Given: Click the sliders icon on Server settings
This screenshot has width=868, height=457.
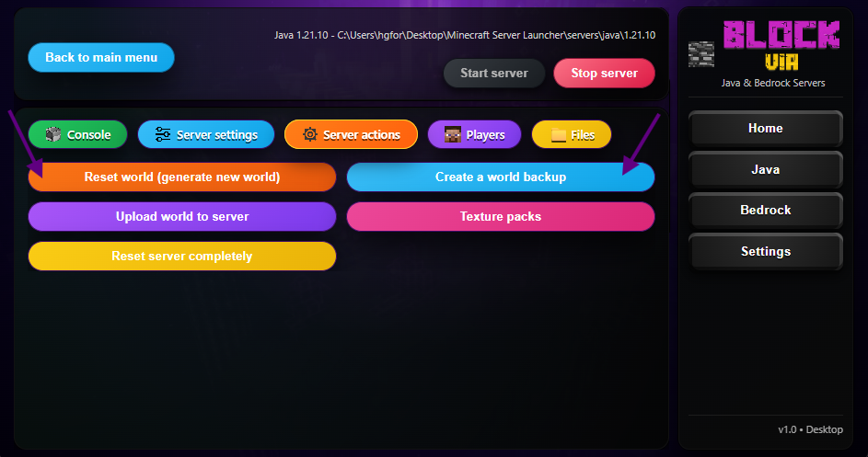Looking at the screenshot, I should click(x=163, y=134).
